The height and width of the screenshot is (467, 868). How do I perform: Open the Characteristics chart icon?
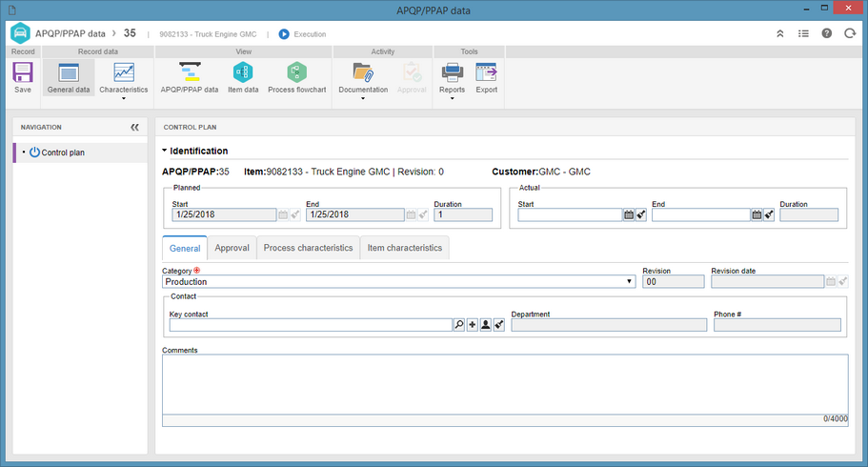124,72
